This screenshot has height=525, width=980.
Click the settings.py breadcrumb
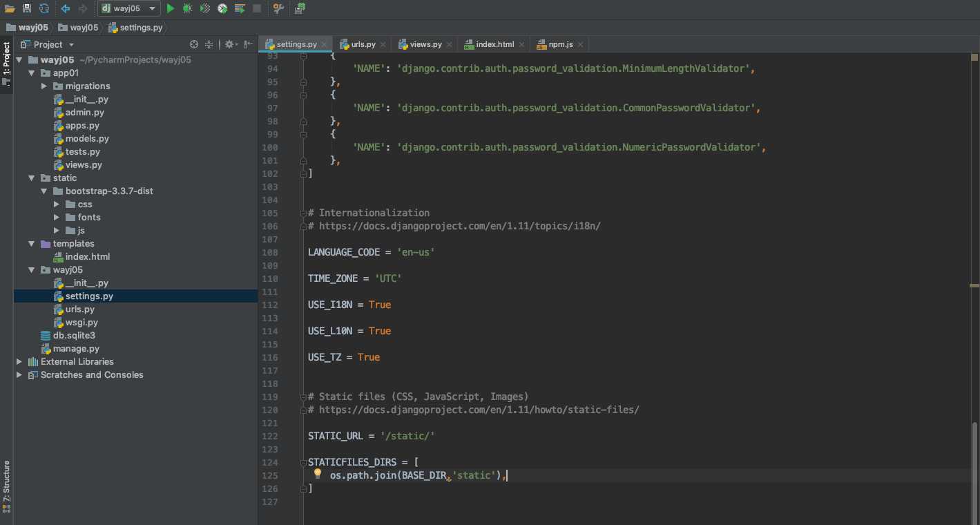click(x=135, y=28)
